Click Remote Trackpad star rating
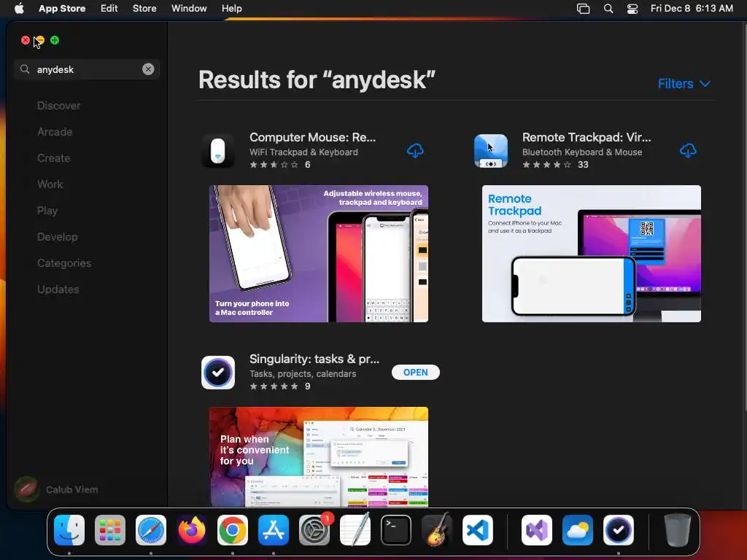The width and height of the screenshot is (747, 560). [546, 165]
